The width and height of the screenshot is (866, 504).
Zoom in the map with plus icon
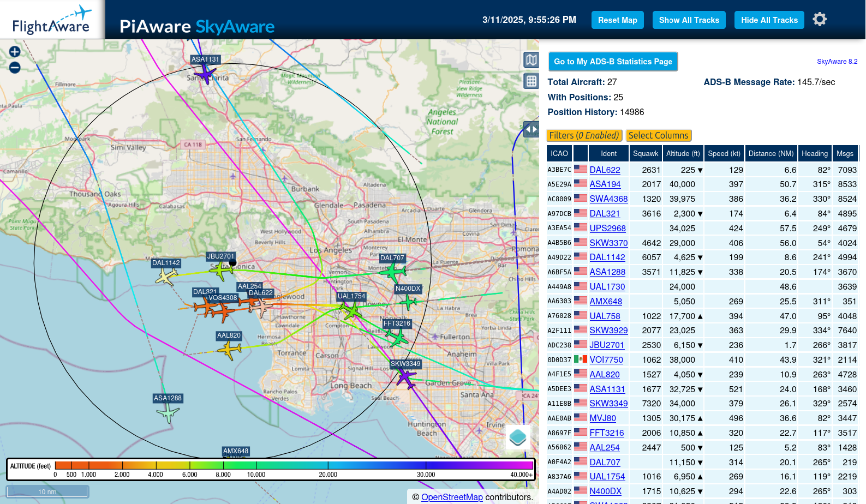coord(15,51)
